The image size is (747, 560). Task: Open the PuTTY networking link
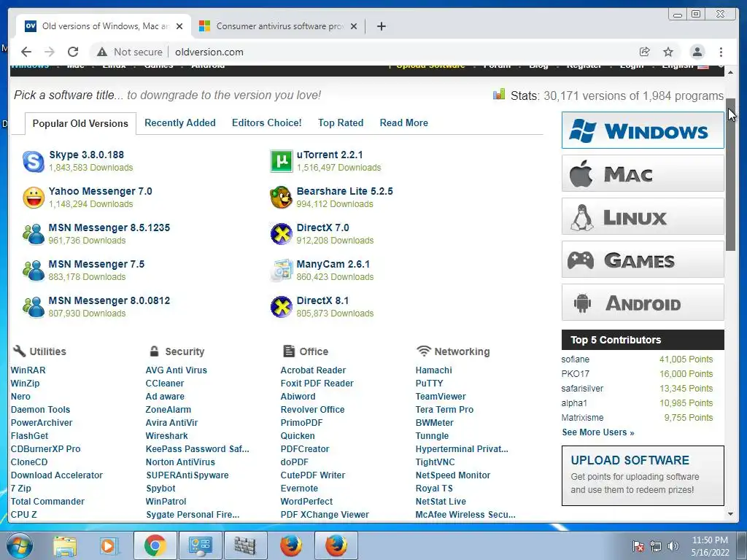coord(429,384)
